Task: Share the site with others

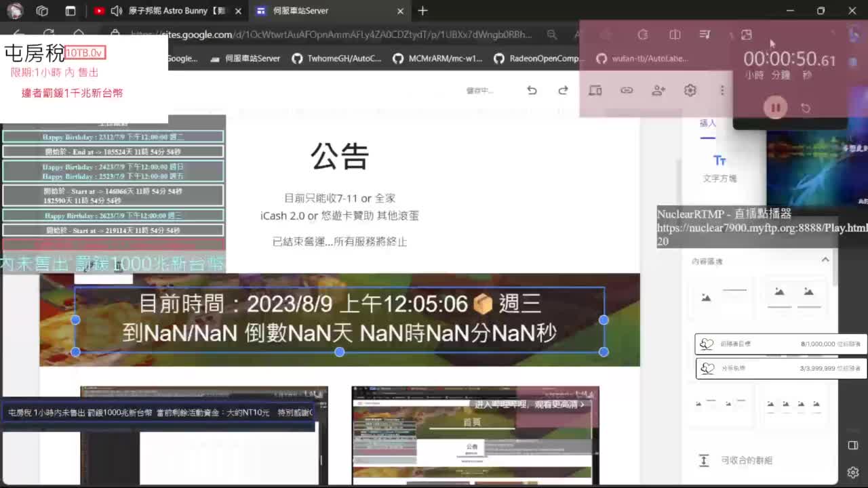Action: [x=658, y=90]
